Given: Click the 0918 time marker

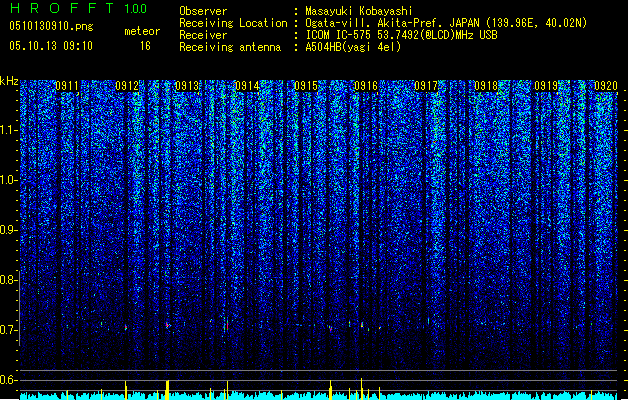Looking at the screenshot, I should [x=486, y=86].
